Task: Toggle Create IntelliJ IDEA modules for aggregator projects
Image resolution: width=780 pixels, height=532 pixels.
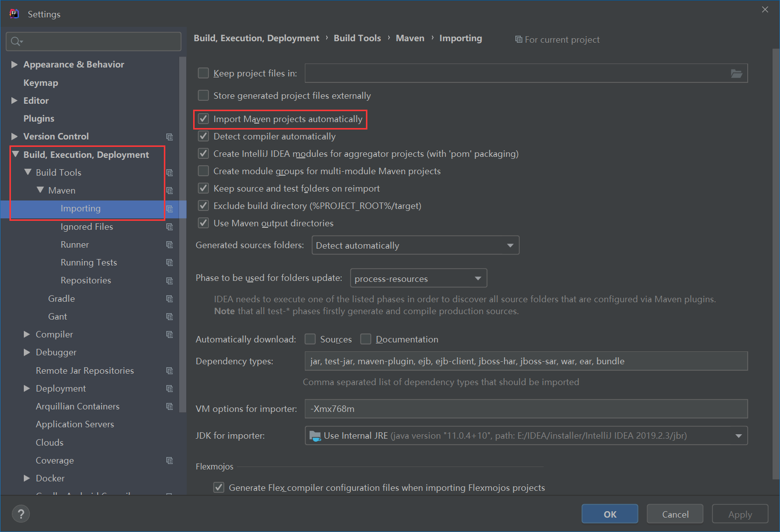Action: tap(203, 153)
